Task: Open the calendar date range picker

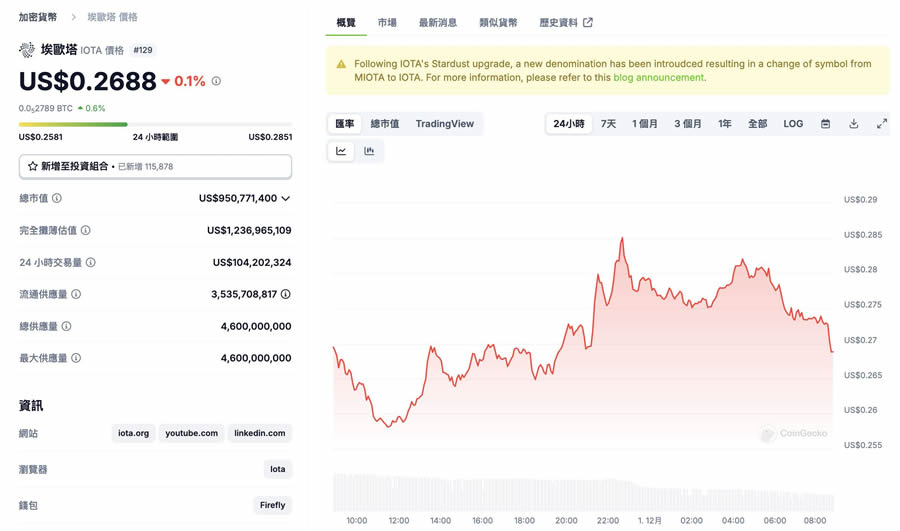Action: pyautogui.click(x=825, y=124)
